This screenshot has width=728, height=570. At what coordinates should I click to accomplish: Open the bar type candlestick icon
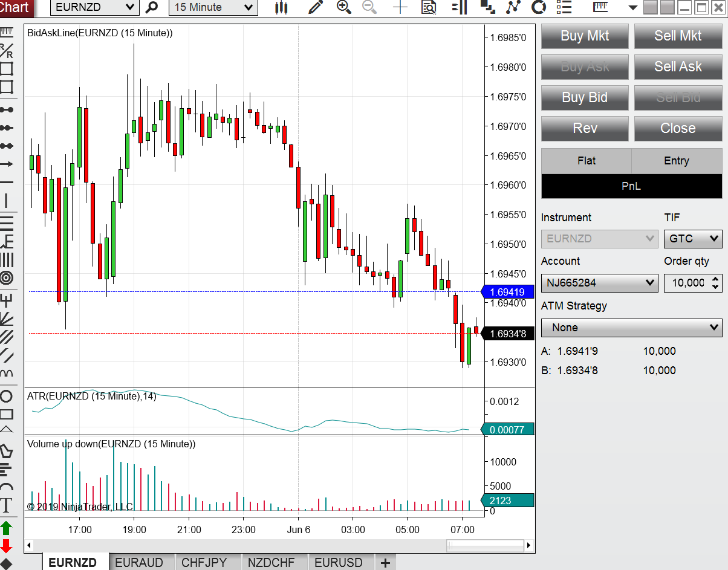(x=281, y=7)
